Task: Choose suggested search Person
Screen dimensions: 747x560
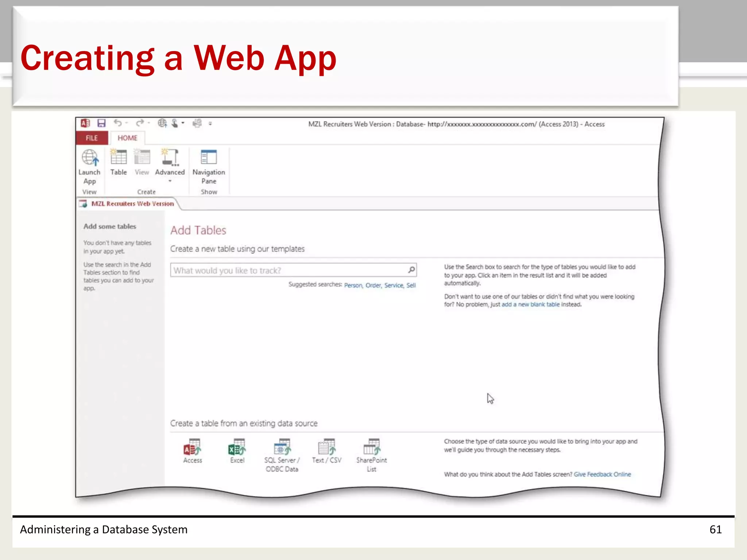Action: tap(353, 285)
